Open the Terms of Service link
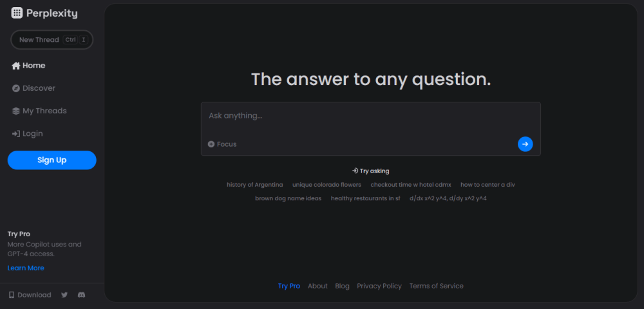This screenshot has height=309, width=644. pyautogui.click(x=436, y=286)
